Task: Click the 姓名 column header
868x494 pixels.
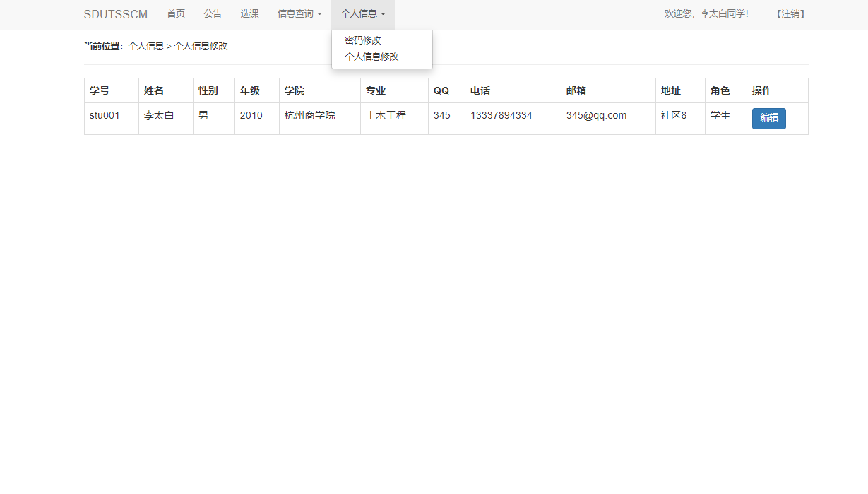Action: 153,90
